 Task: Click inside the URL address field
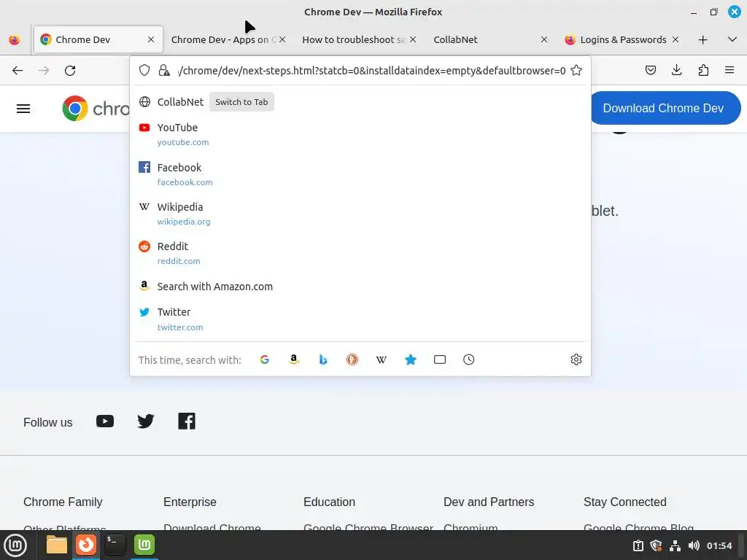click(371, 71)
